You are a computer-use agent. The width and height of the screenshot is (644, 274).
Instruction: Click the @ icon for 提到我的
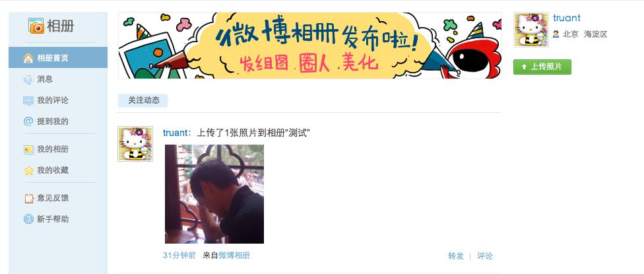pos(28,121)
